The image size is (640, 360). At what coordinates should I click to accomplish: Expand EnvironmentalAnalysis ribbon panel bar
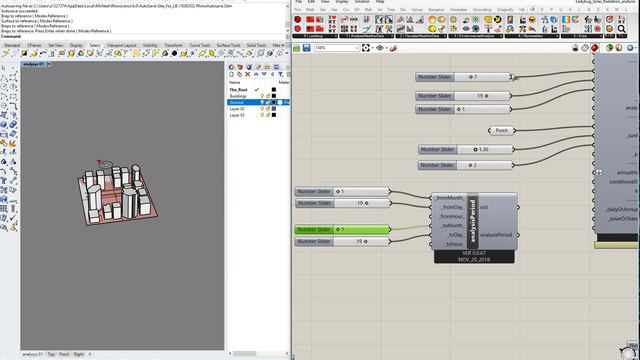(x=476, y=36)
